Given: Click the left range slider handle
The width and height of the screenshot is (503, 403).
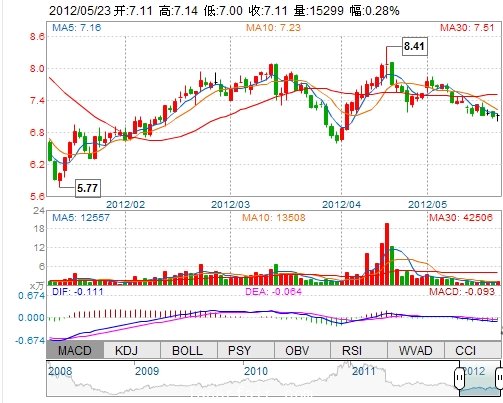Looking at the screenshot, I should 459,378.
